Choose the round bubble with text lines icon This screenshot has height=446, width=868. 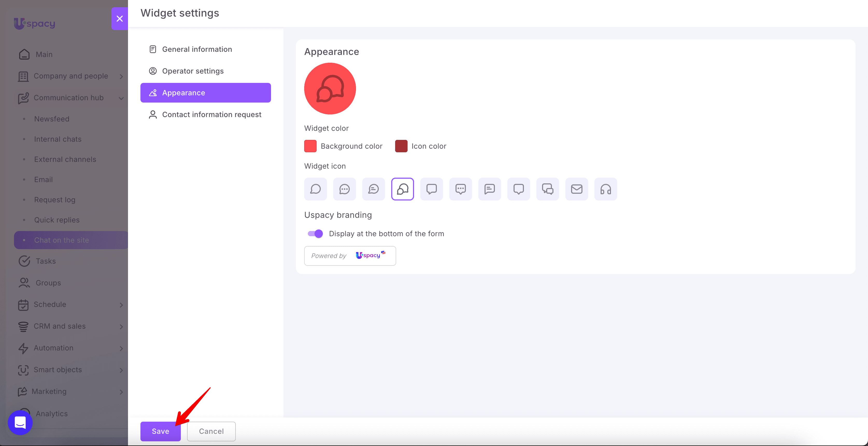click(373, 189)
